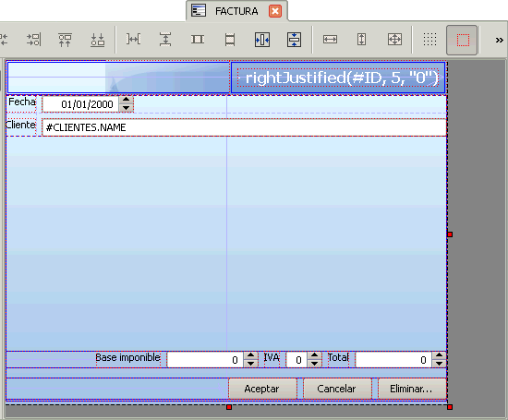Viewport: 508px width, 420px height.
Task: Click the Aceptar button
Action: [262, 389]
